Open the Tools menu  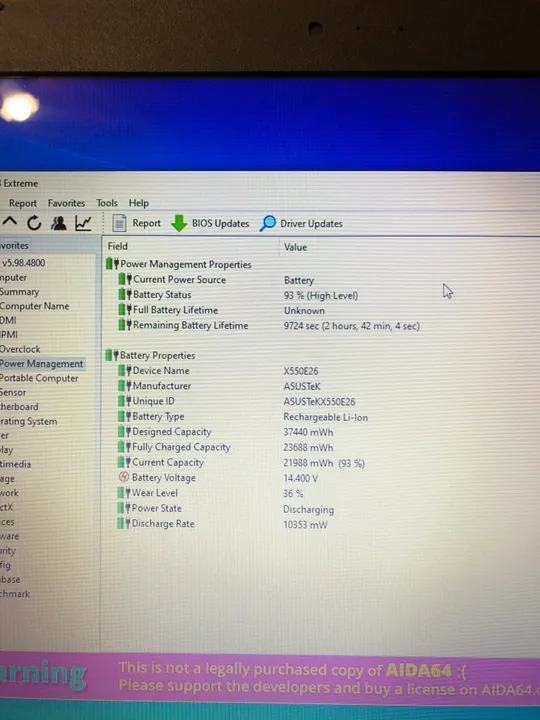point(107,203)
